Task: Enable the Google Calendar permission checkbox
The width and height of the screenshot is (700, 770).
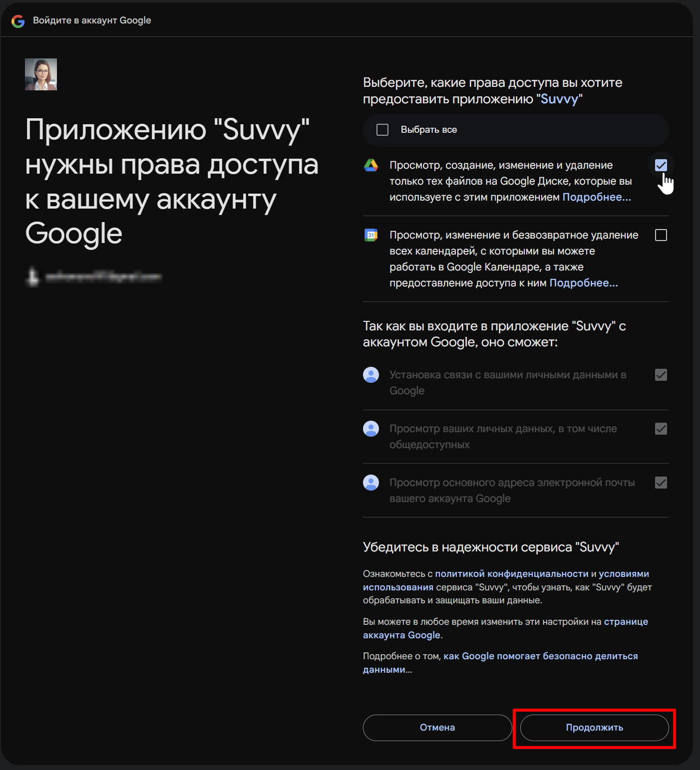Action: click(661, 235)
